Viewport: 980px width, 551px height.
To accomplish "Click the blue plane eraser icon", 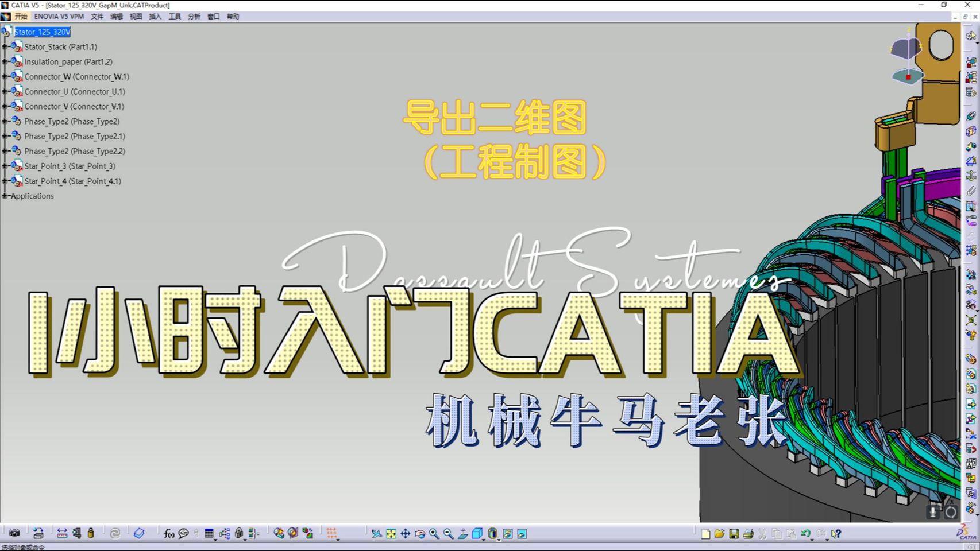I will 139,533.
